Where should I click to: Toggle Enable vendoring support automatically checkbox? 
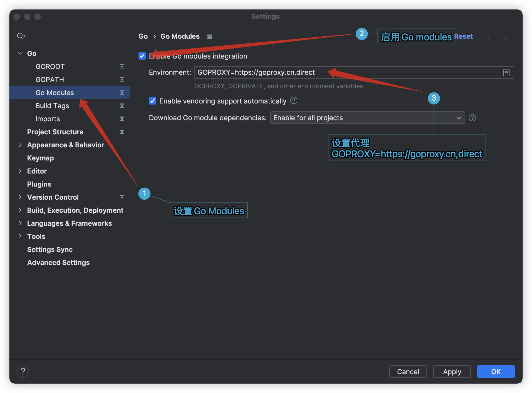coord(153,101)
